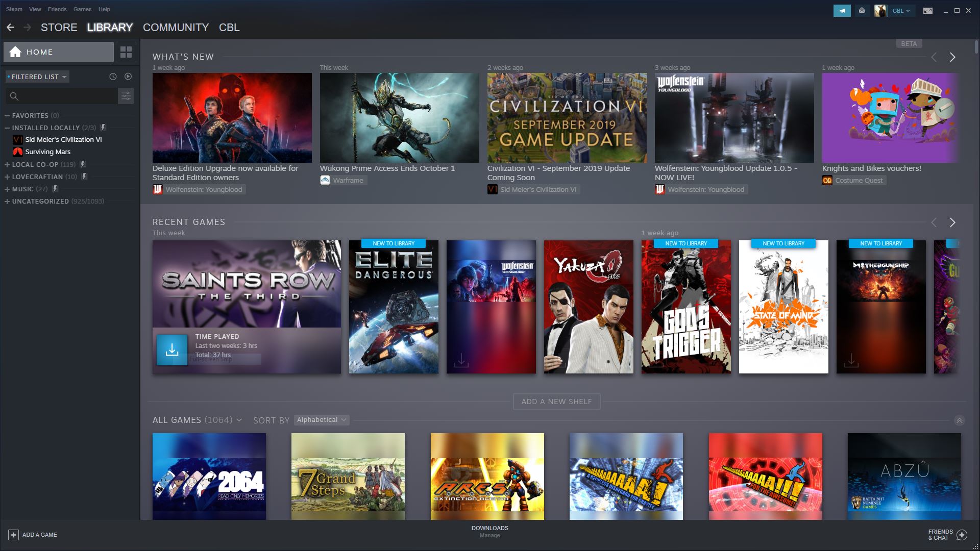
Task: Click Saints Row download icon
Action: [x=172, y=349]
